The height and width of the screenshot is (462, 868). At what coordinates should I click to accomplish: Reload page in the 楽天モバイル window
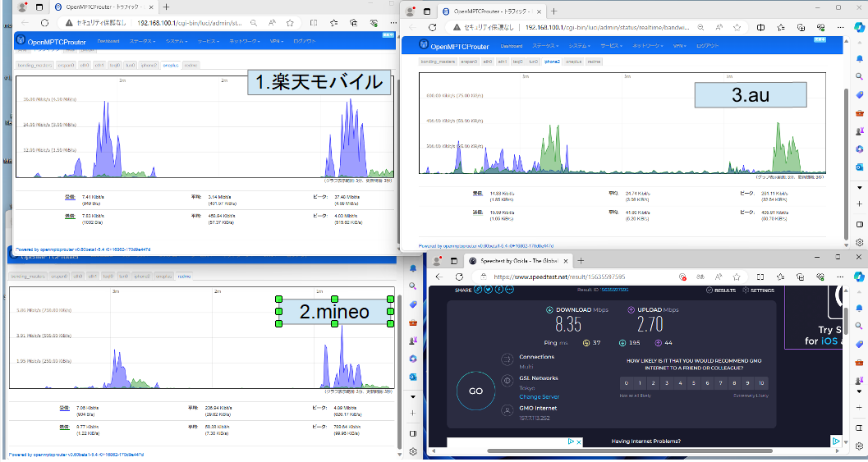point(45,23)
